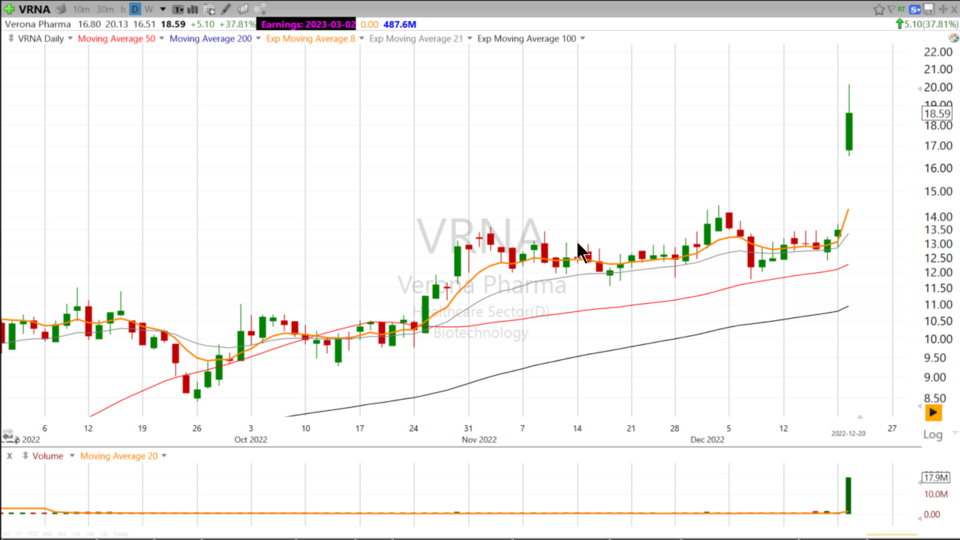
Task: Click the Dec 20 gap-up green candle
Action: point(849,131)
